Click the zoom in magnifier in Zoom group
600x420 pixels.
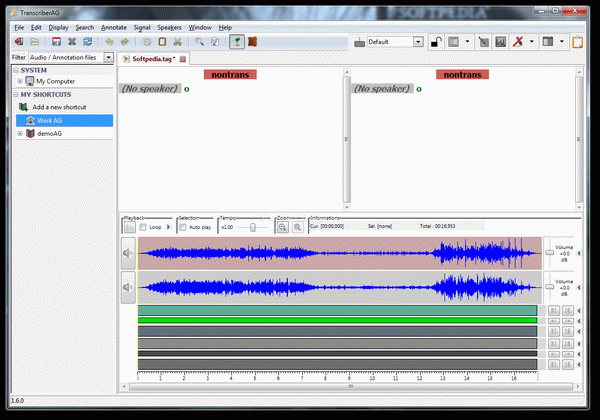[282, 227]
